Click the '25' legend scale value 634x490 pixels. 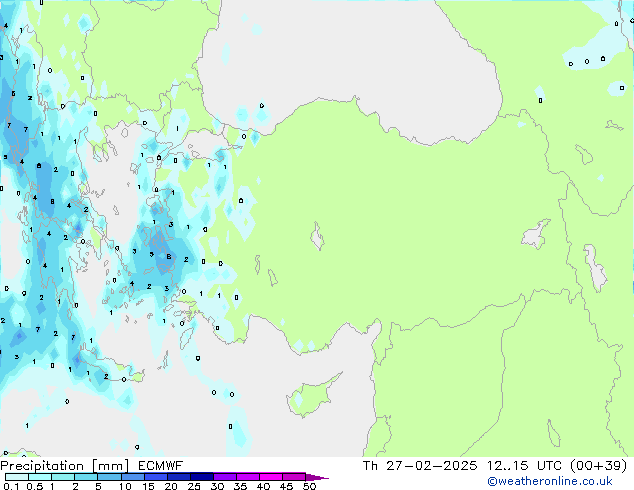tap(194, 486)
